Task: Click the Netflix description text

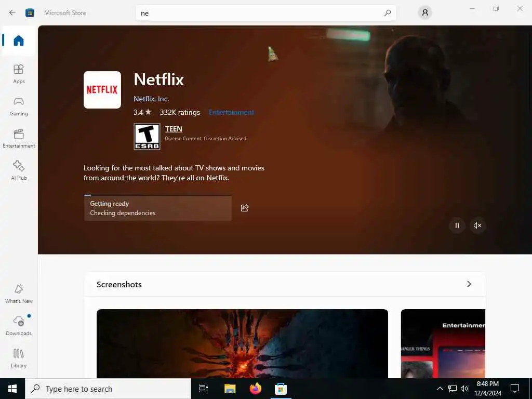Action: (x=174, y=172)
